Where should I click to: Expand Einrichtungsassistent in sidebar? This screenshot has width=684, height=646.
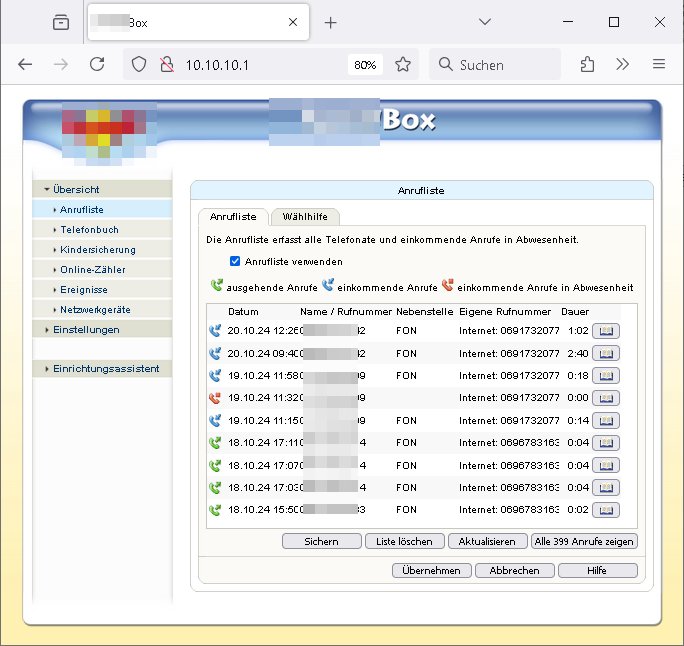coord(105,369)
